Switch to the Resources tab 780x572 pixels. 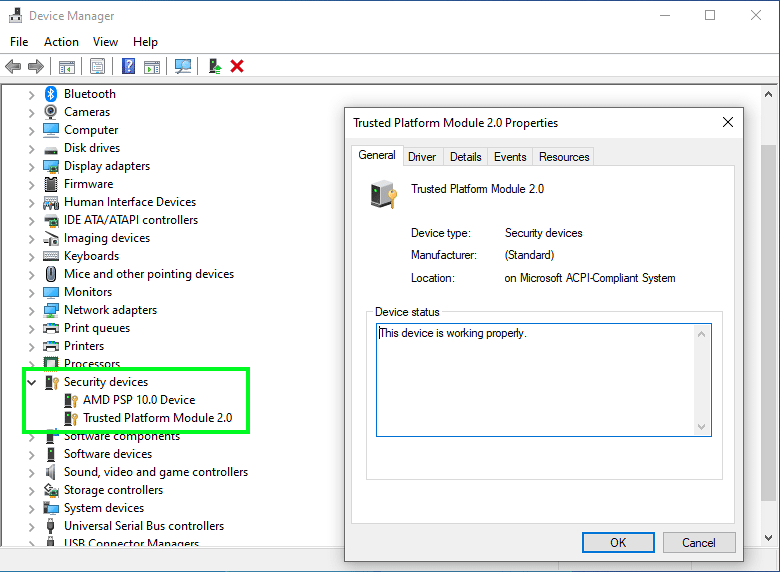pos(564,157)
